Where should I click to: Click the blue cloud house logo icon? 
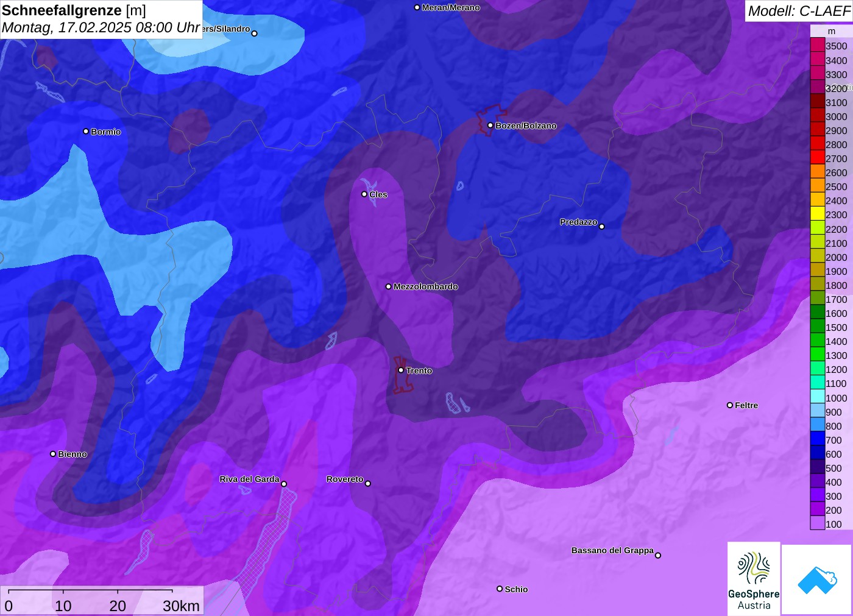tap(817, 580)
